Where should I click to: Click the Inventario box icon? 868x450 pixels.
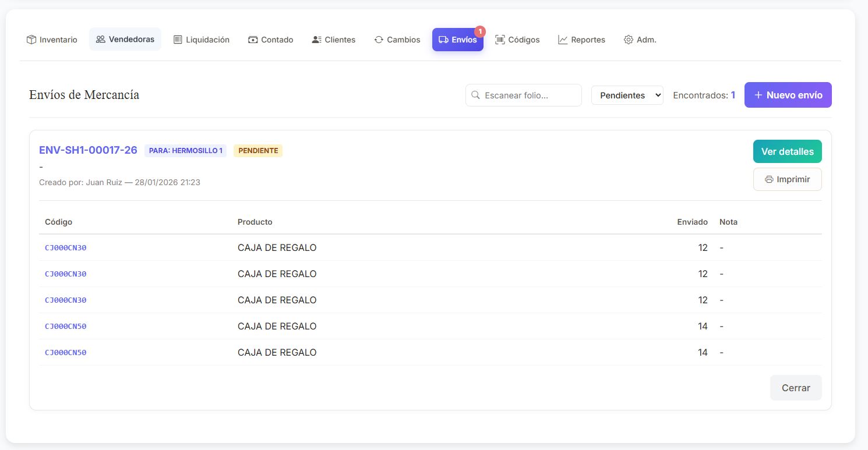pyautogui.click(x=31, y=40)
